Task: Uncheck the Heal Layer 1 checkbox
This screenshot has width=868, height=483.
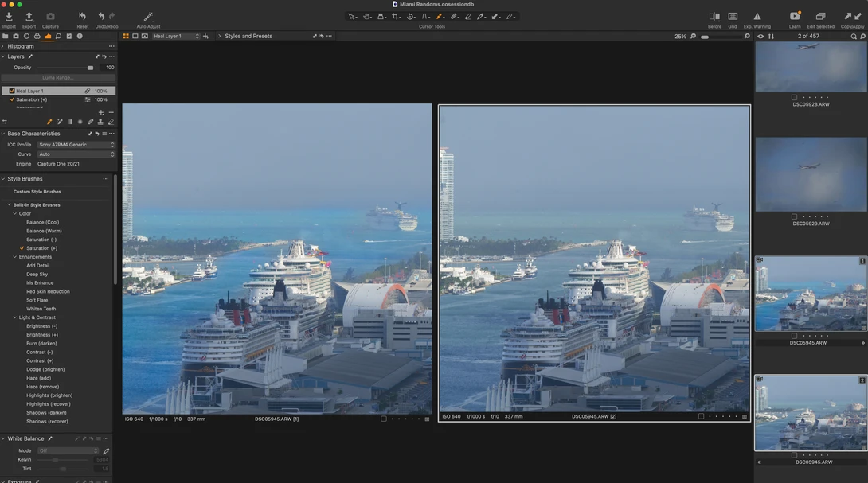Action: click(x=12, y=91)
